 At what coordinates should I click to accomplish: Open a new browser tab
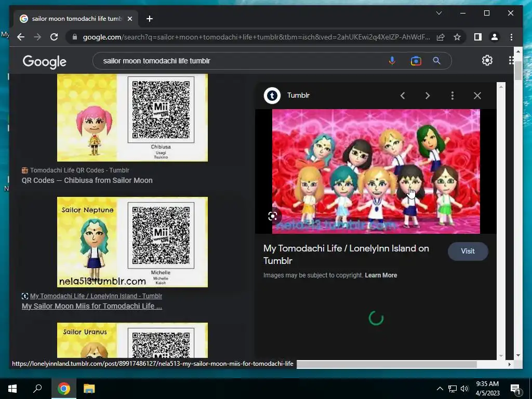tap(150, 19)
